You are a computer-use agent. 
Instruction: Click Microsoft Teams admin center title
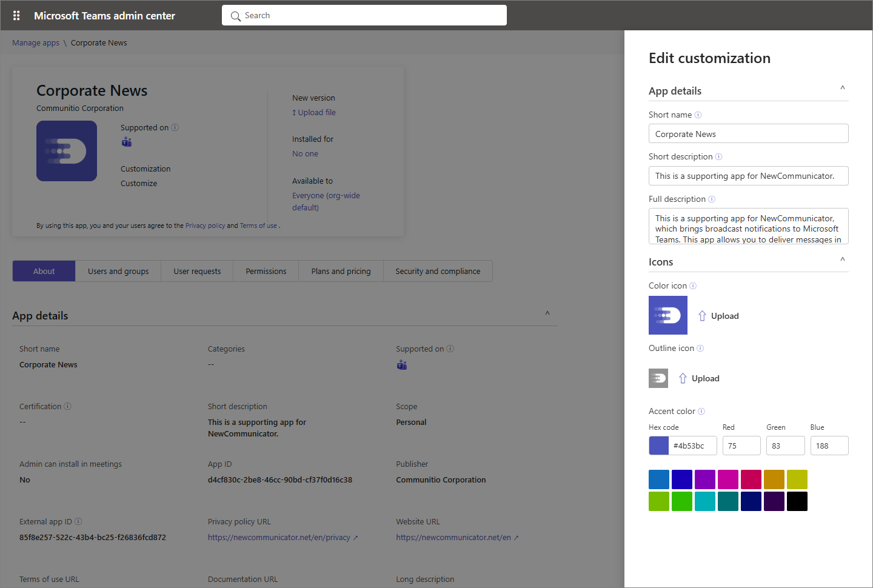tap(104, 16)
